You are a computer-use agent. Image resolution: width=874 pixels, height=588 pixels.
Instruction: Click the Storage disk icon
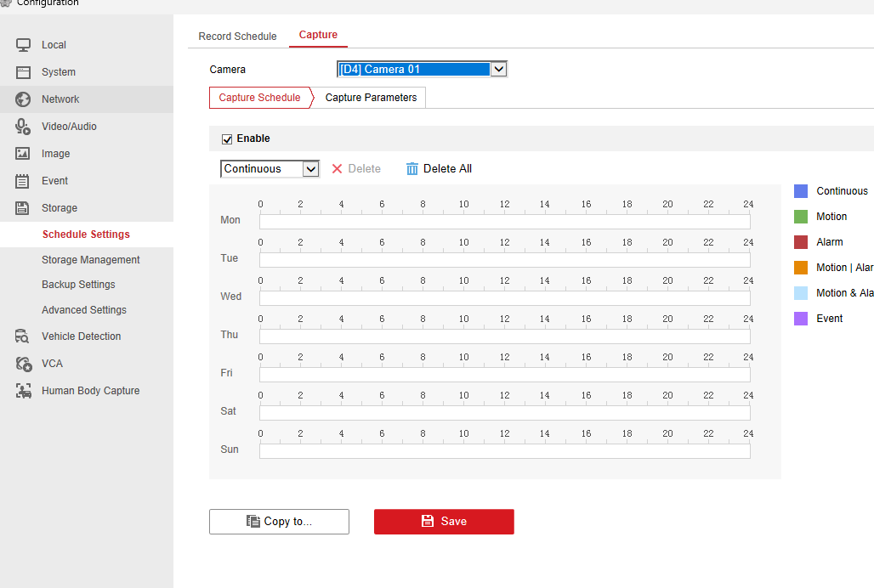coord(24,208)
